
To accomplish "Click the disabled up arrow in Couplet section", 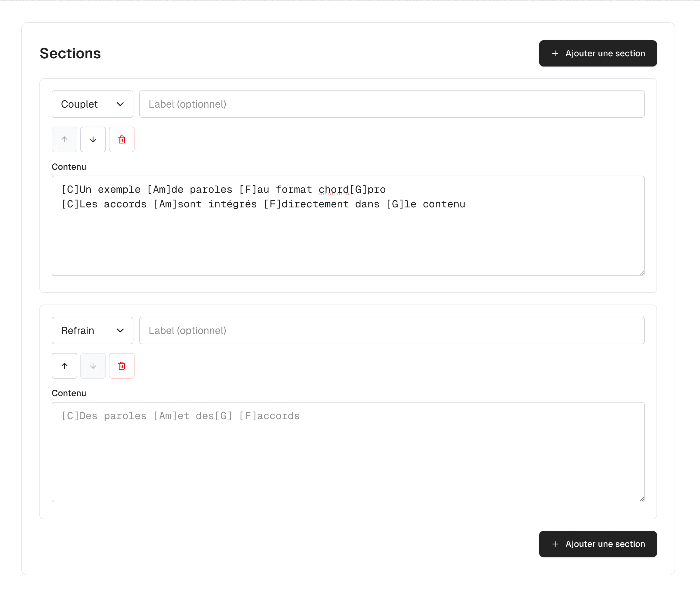I will (x=65, y=139).
